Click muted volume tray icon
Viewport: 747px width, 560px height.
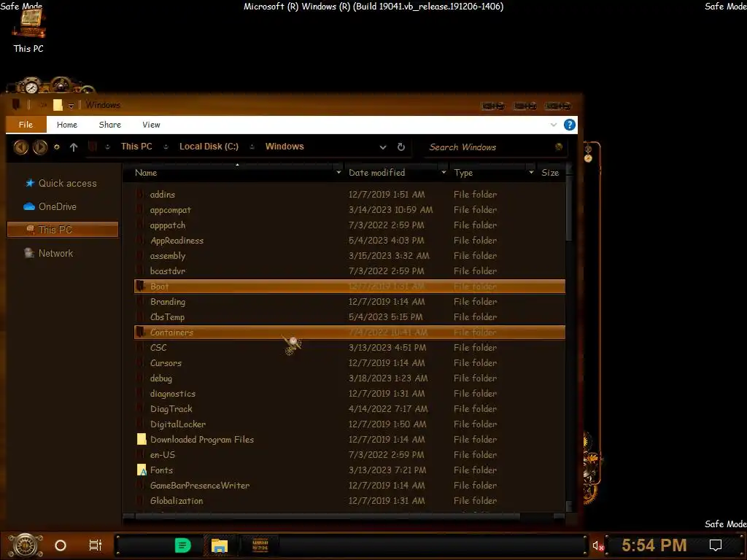pyautogui.click(x=598, y=545)
